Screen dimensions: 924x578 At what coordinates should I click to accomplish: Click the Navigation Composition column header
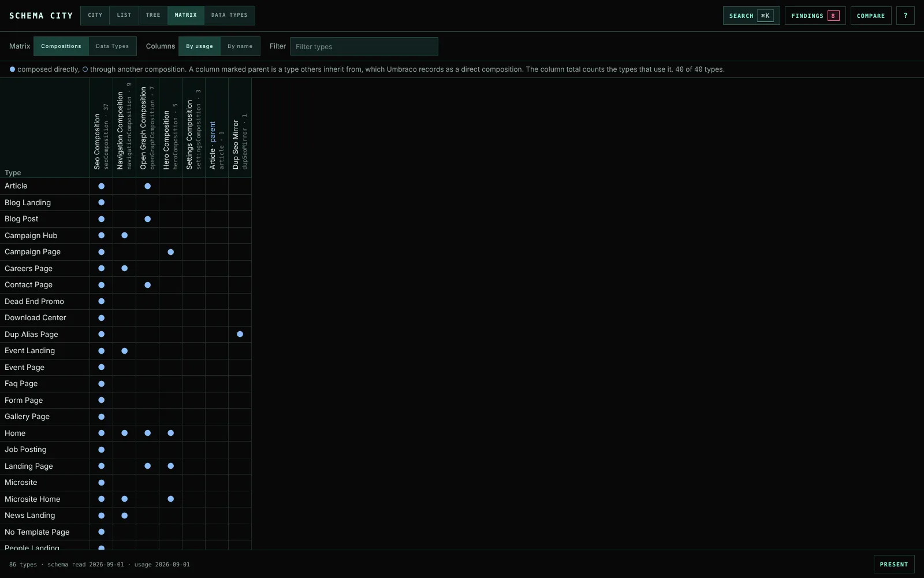(124, 128)
